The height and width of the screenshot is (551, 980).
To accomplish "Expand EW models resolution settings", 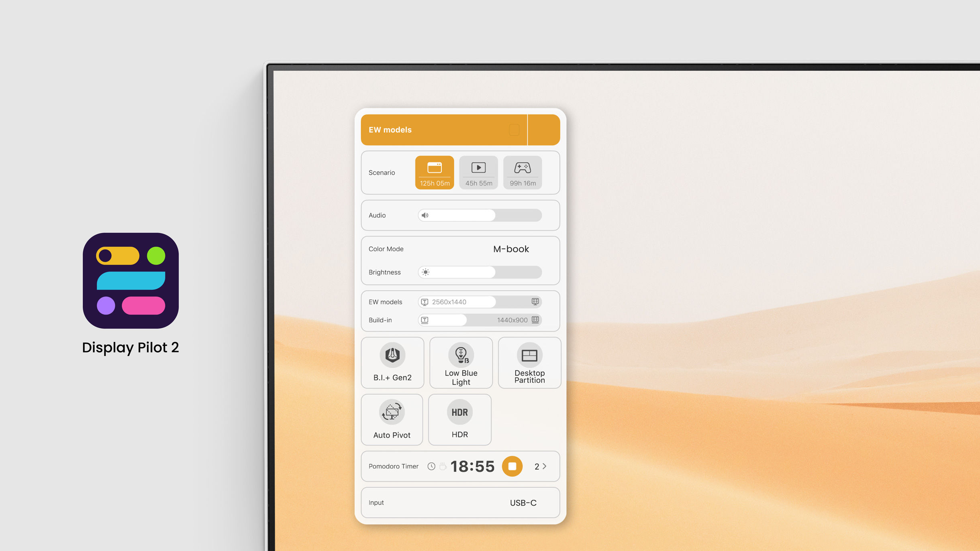I will coord(535,301).
